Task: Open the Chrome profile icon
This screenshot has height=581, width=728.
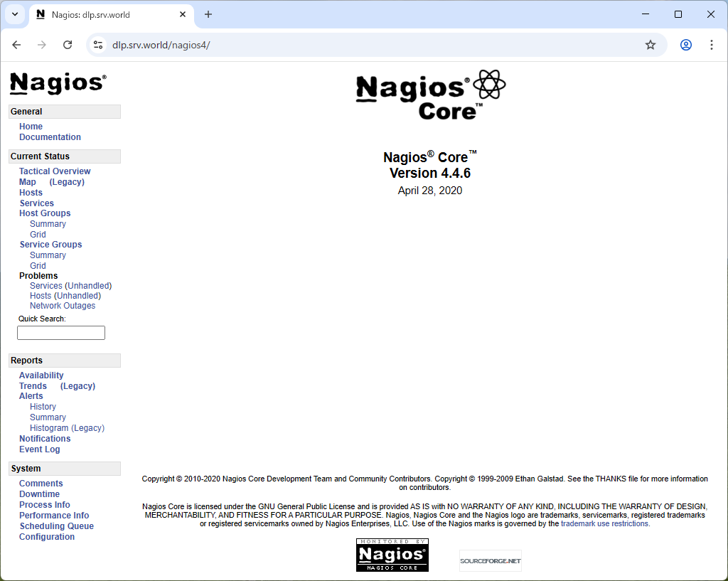Action: 686,45
